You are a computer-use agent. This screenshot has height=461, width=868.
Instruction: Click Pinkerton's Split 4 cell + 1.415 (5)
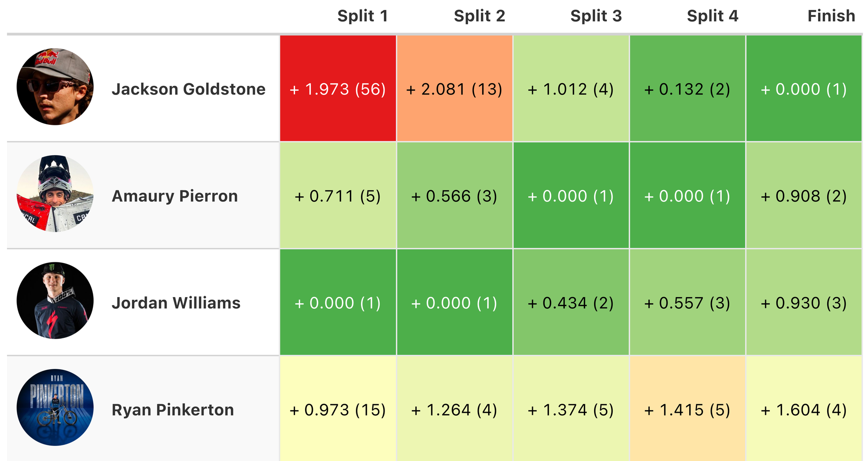click(x=687, y=410)
